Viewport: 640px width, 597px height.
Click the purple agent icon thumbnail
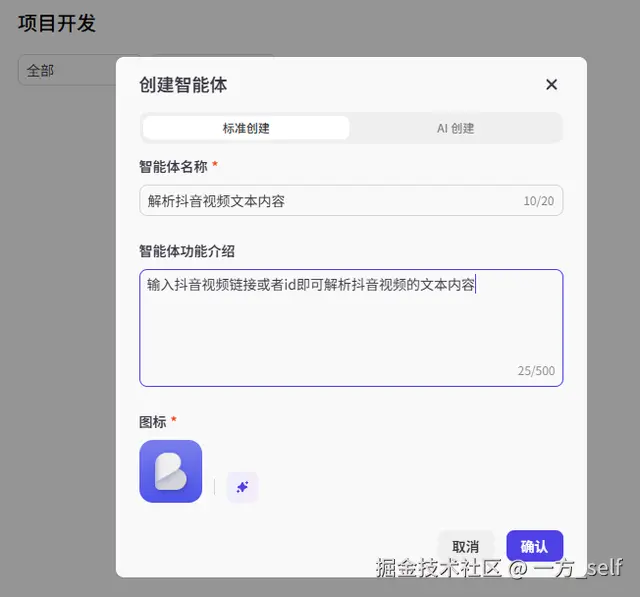[171, 471]
